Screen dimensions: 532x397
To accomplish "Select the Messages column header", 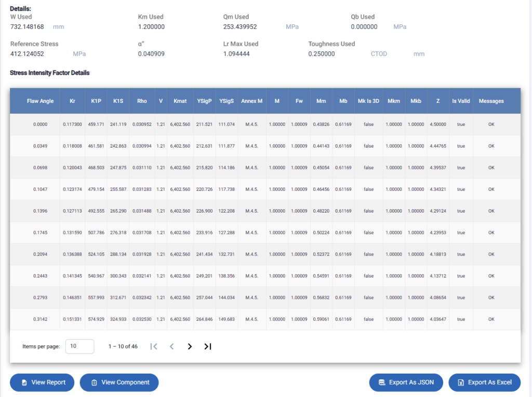I will (x=491, y=101).
